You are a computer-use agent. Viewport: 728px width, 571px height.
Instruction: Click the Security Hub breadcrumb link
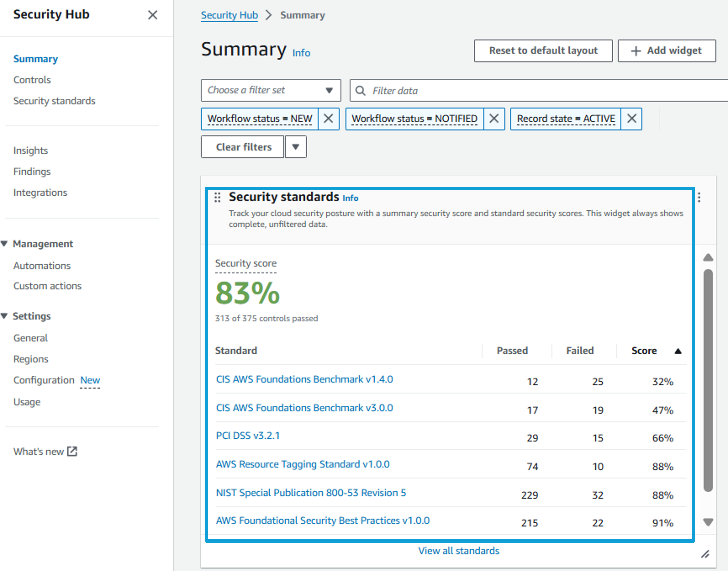(229, 15)
